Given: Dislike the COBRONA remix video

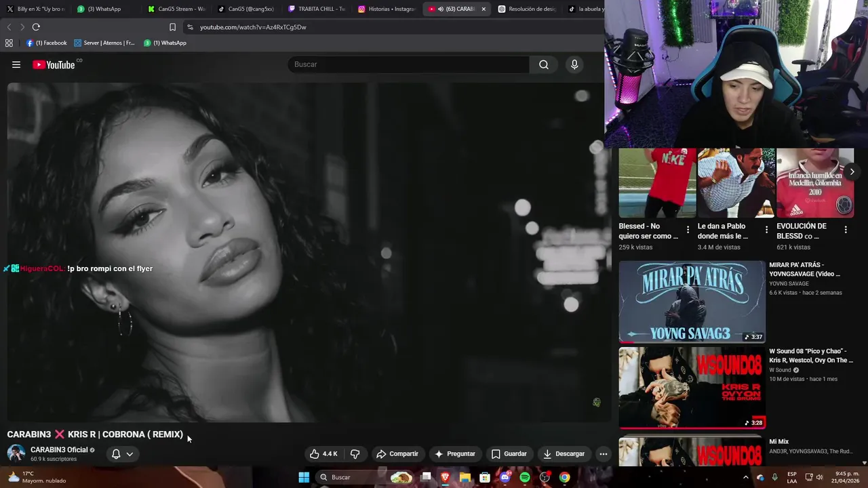Looking at the screenshot, I should 355,454.
